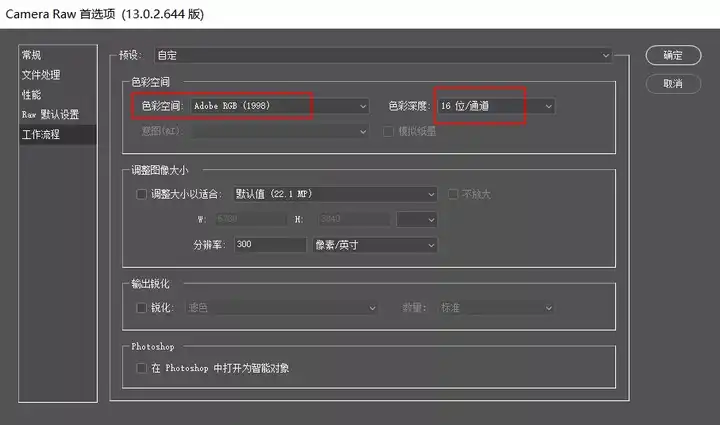This screenshot has height=425, width=720.
Task: Open the 常规 preferences section
Action: click(x=57, y=55)
